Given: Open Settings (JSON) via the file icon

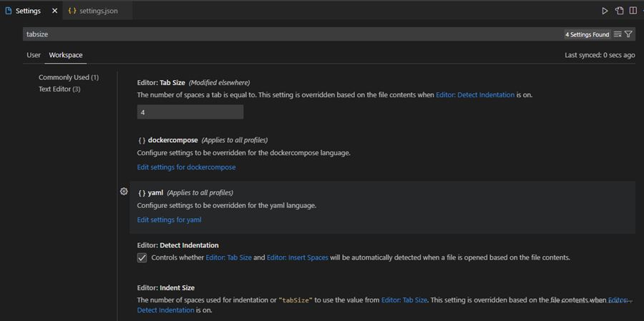Looking at the screenshot, I should click(x=619, y=11).
